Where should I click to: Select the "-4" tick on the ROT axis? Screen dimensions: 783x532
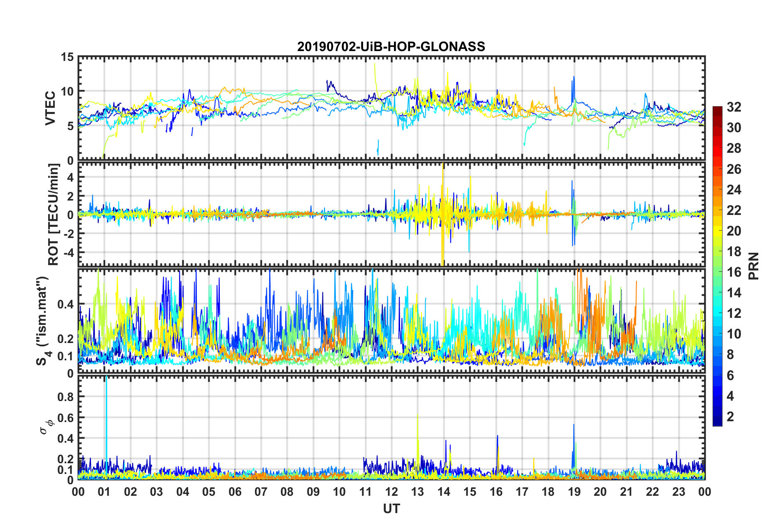(68, 252)
